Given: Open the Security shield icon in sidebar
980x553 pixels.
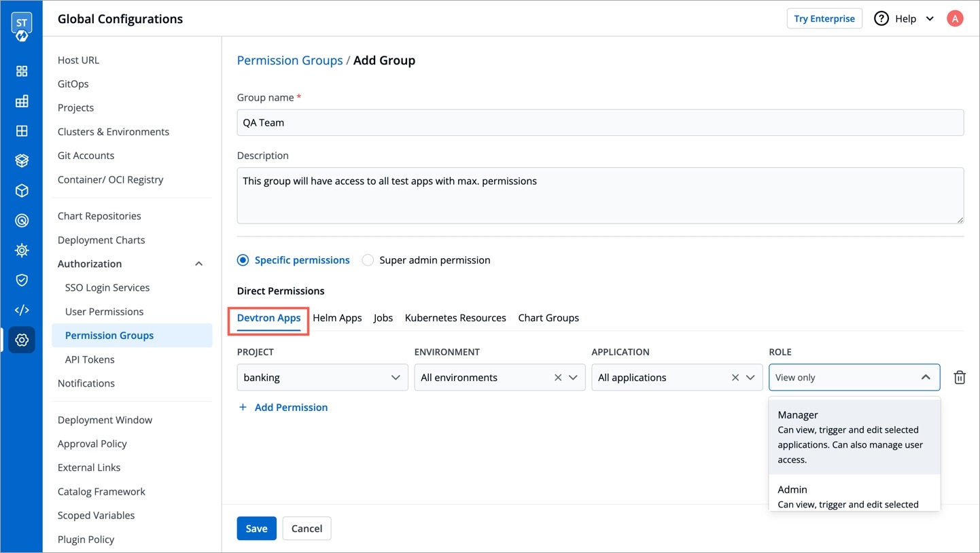Looking at the screenshot, I should [x=22, y=281].
